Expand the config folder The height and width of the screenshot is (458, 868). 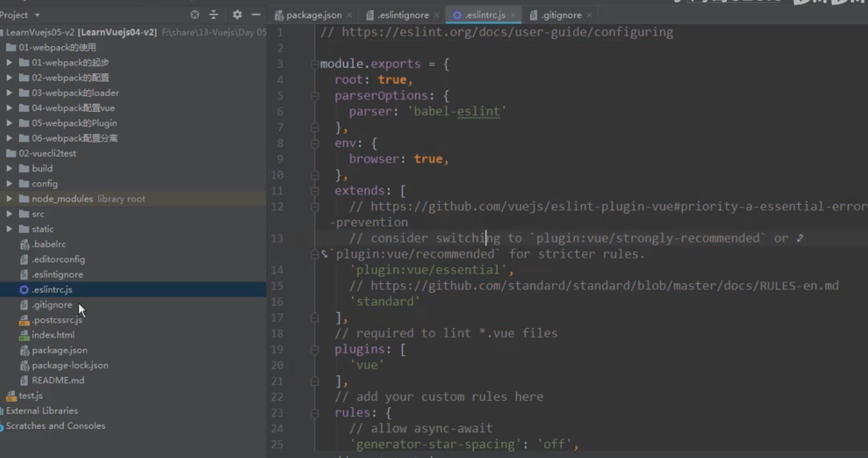[9, 184]
